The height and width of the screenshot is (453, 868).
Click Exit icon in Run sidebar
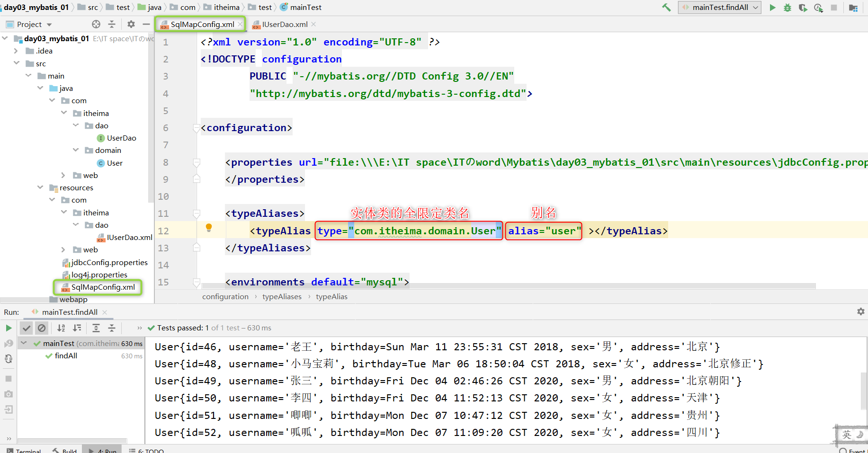(9, 409)
